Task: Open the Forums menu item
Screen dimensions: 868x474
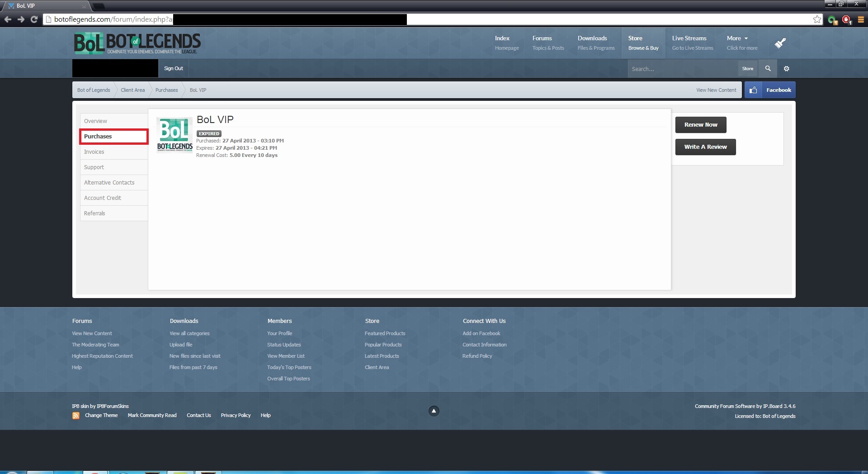Action: [548, 43]
